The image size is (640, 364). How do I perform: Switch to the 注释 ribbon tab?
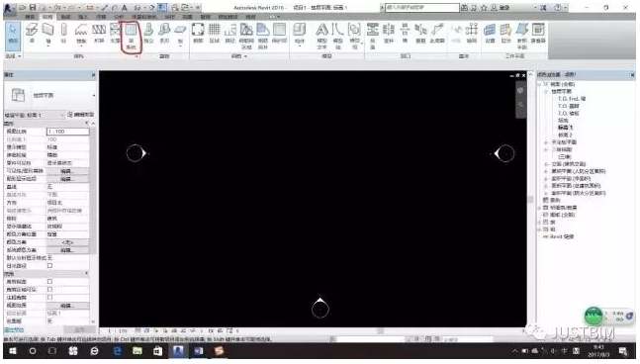pyautogui.click(x=101, y=17)
